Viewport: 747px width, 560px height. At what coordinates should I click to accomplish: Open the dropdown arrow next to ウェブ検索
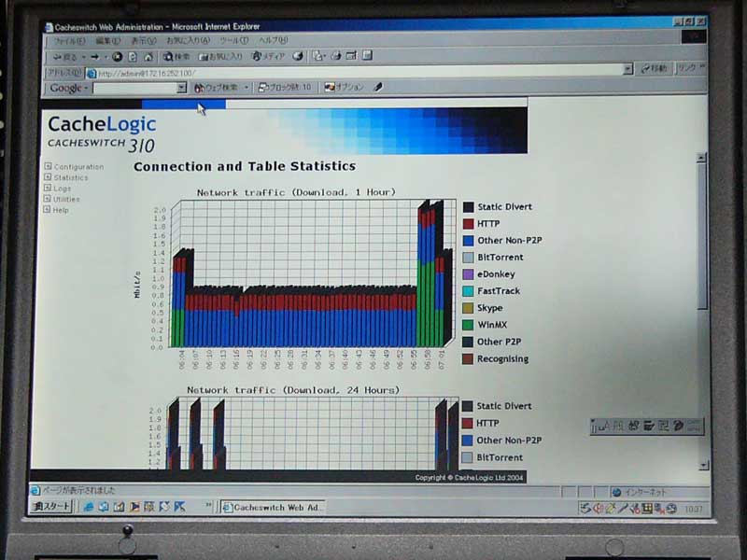pyautogui.click(x=247, y=88)
